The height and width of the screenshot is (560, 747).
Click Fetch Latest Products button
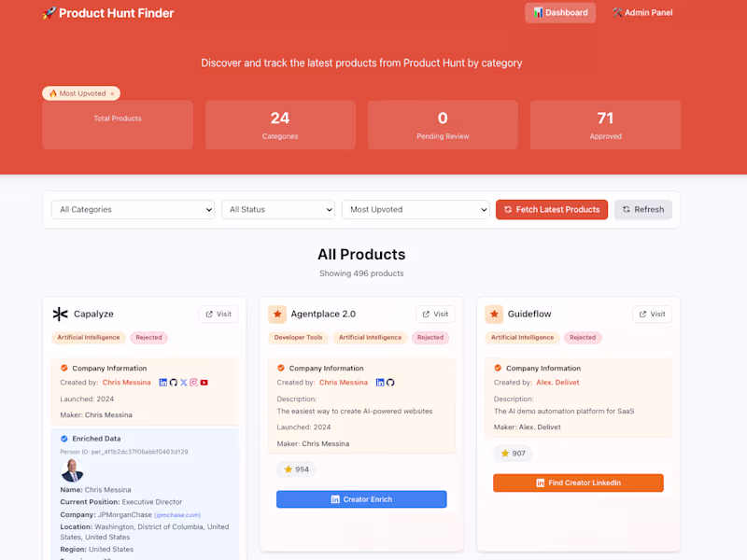pos(552,209)
